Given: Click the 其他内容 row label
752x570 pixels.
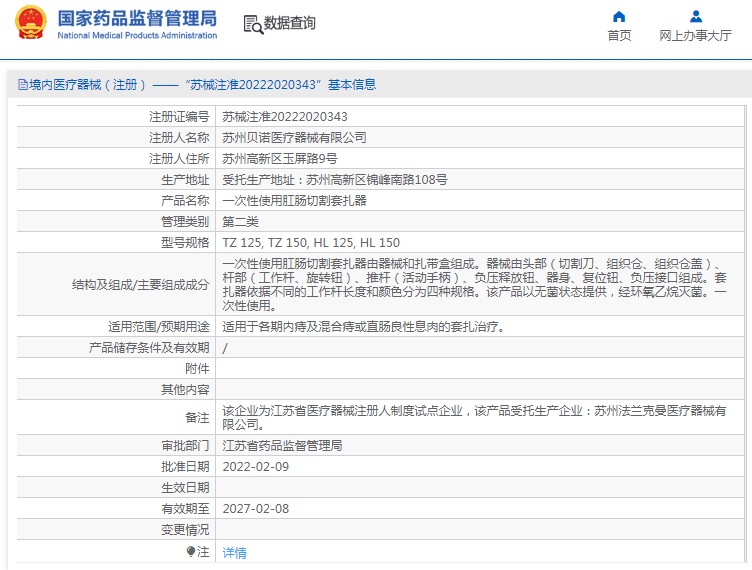Looking at the screenshot, I should pyautogui.click(x=186, y=390).
